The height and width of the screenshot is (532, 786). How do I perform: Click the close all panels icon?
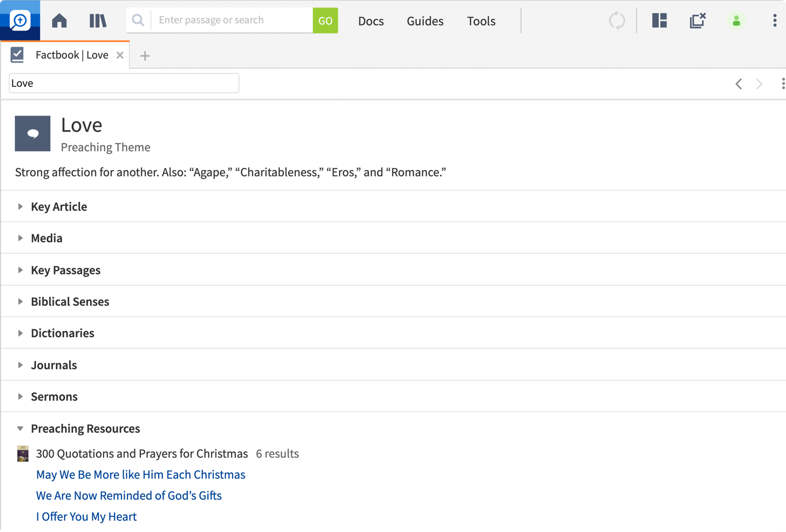[697, 21]
